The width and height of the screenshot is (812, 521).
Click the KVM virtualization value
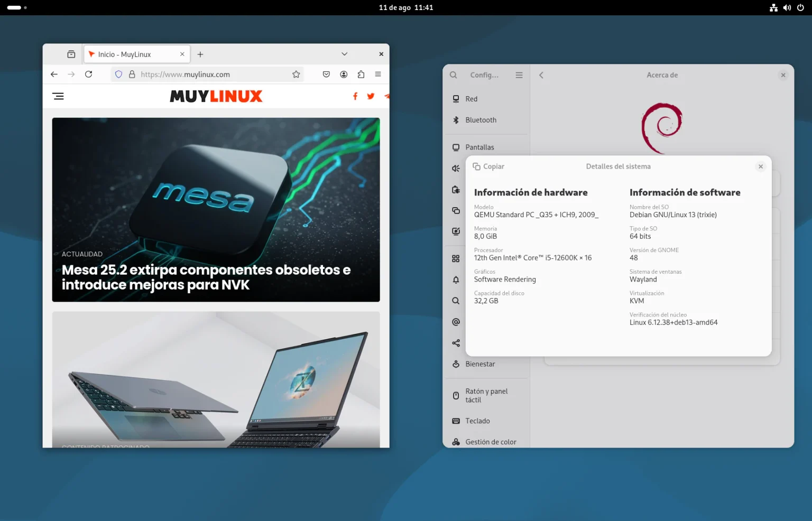637,301
